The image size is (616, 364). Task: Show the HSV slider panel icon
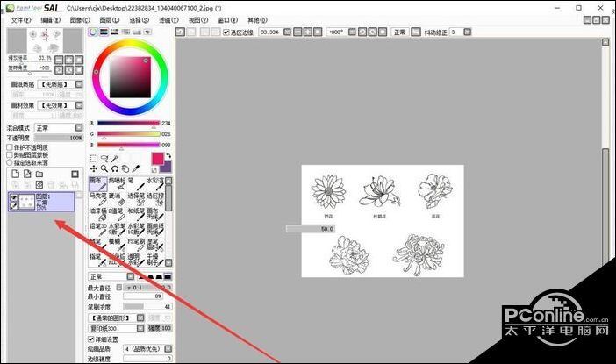(115, 32)
